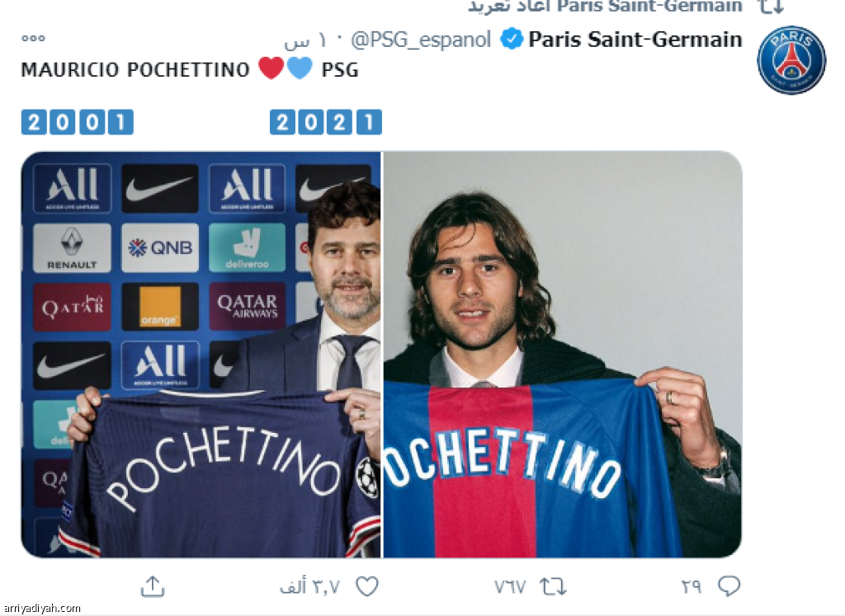The width and height of the screenshot is (845, 616).
Task: Click the reply count of 29
Action: click(692, 586)
